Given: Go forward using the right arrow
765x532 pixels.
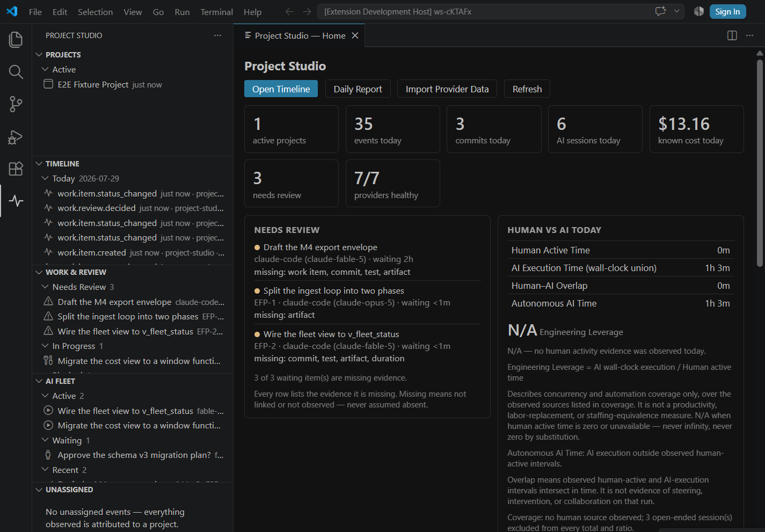Looking at the screenshot, I should (x=307, y=11).
